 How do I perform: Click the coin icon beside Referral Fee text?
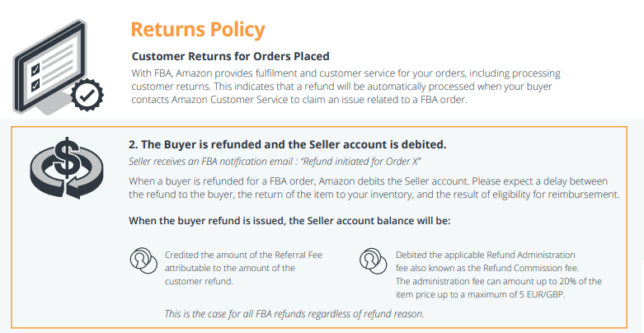point(143,260)
